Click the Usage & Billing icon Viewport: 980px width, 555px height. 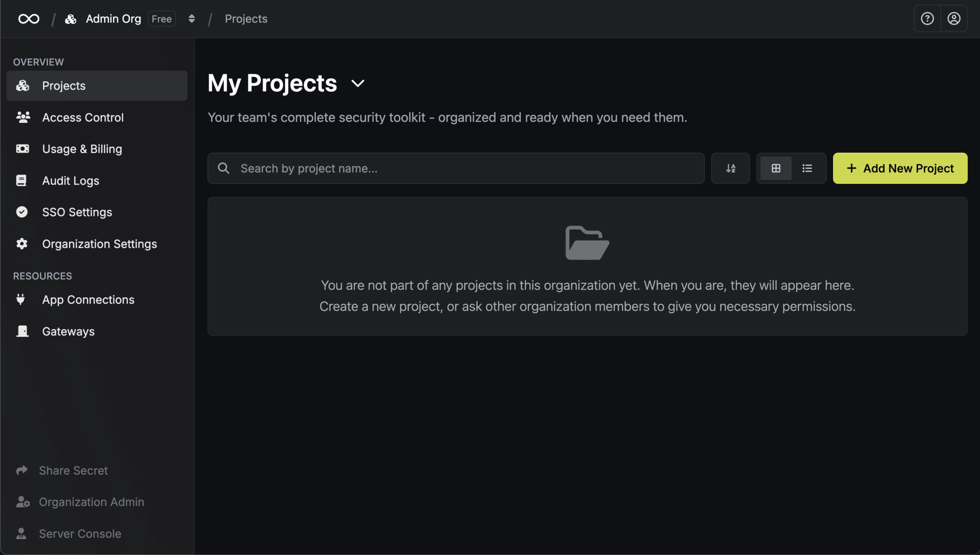(22, 149)
